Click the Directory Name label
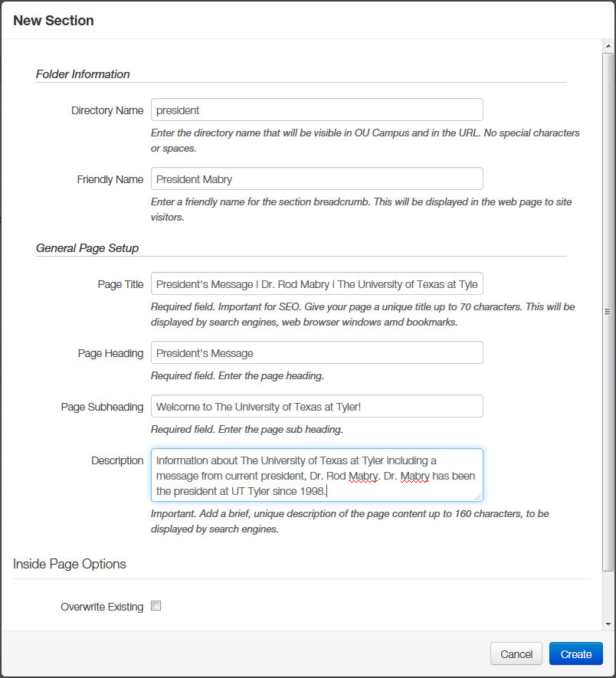The image size is (616, 678). click(x=106, y=110)
